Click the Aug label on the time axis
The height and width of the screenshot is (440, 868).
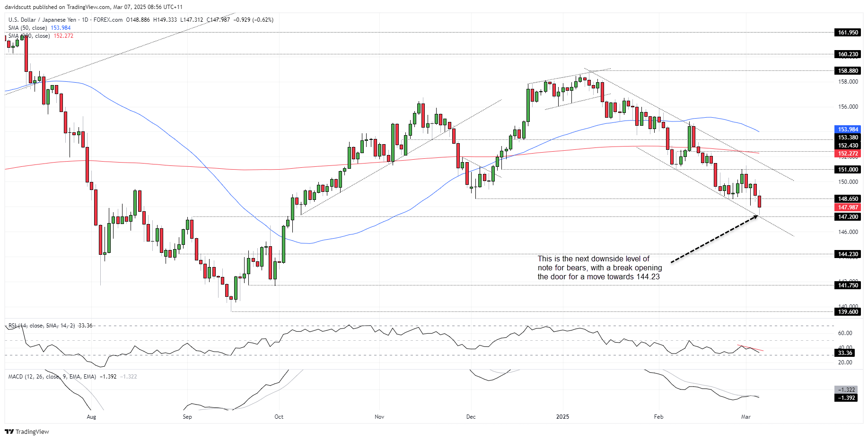point(91,417)
